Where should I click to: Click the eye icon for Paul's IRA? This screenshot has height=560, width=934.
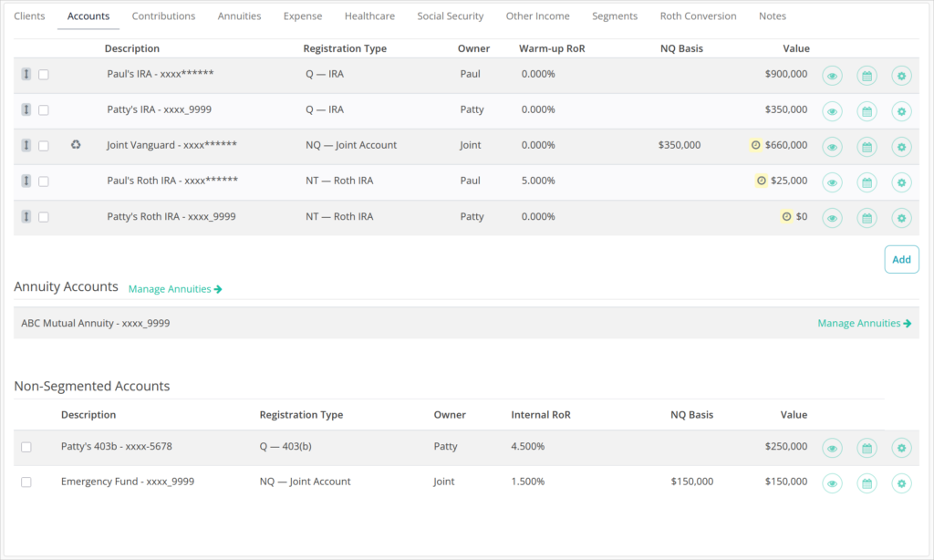pos(832,76)
